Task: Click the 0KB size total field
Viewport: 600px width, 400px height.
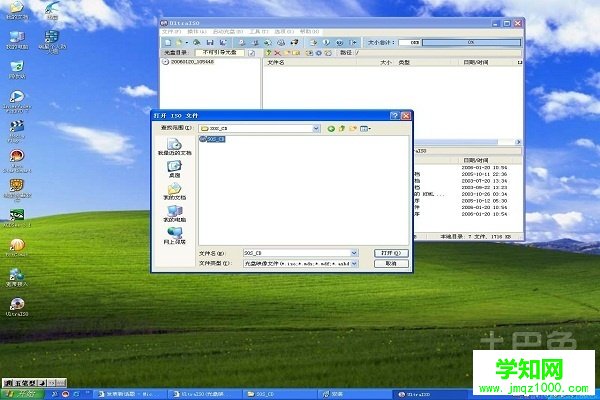Action: [409, 42]
